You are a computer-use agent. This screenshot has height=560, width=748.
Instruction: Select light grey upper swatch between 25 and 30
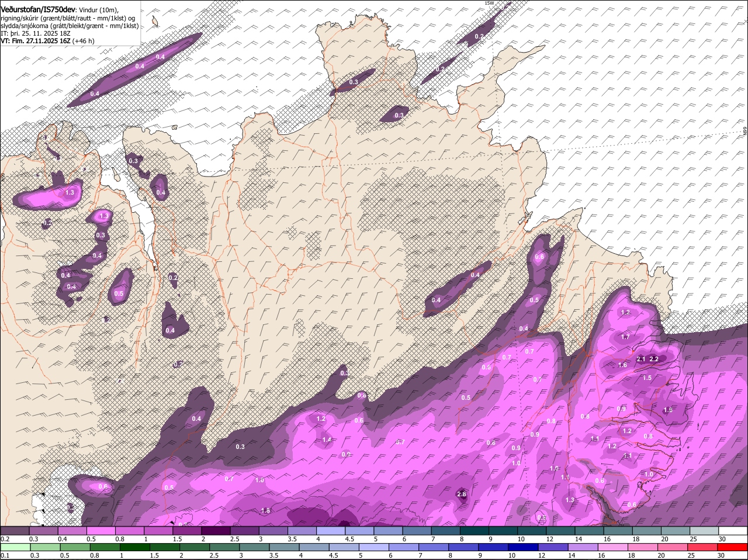(704, 531)
